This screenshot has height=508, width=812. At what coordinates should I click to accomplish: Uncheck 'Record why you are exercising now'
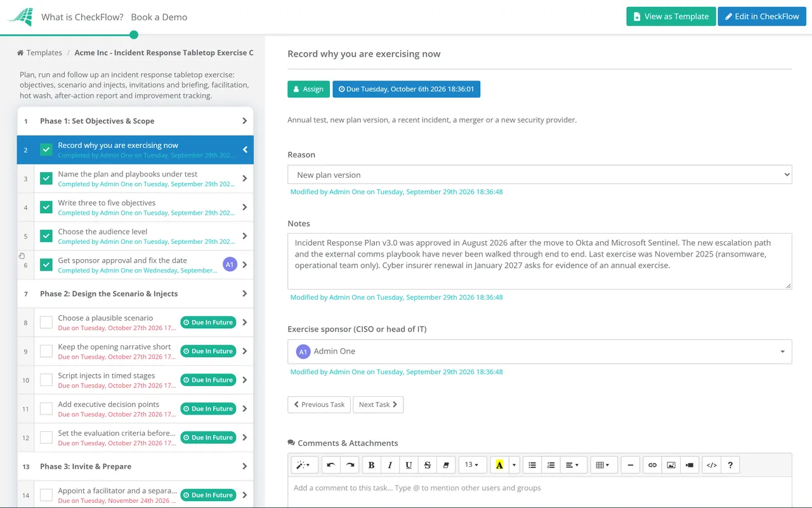[x=46, y=150]
